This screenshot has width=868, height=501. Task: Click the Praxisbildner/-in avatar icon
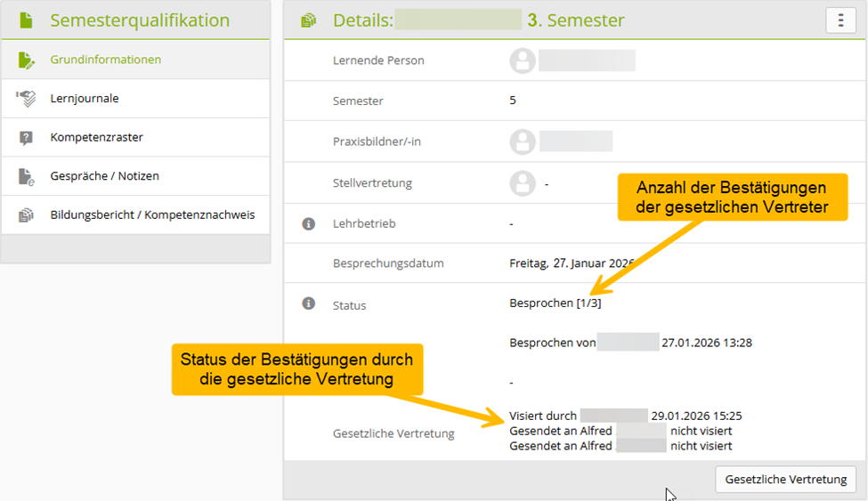click(523, 141)
